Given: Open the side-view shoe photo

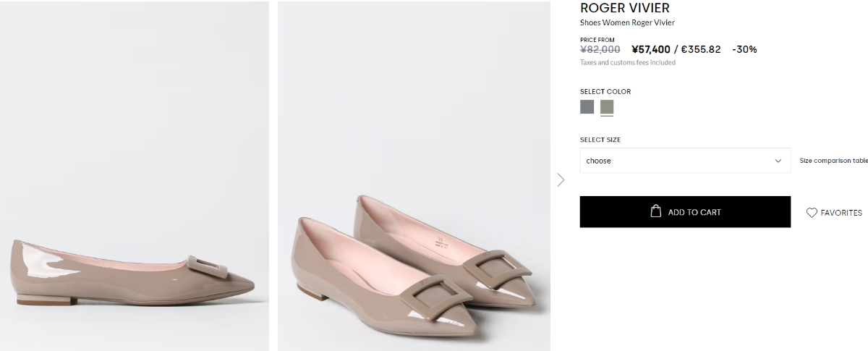Looking at the screenshot, I should [x=135, y=176].
